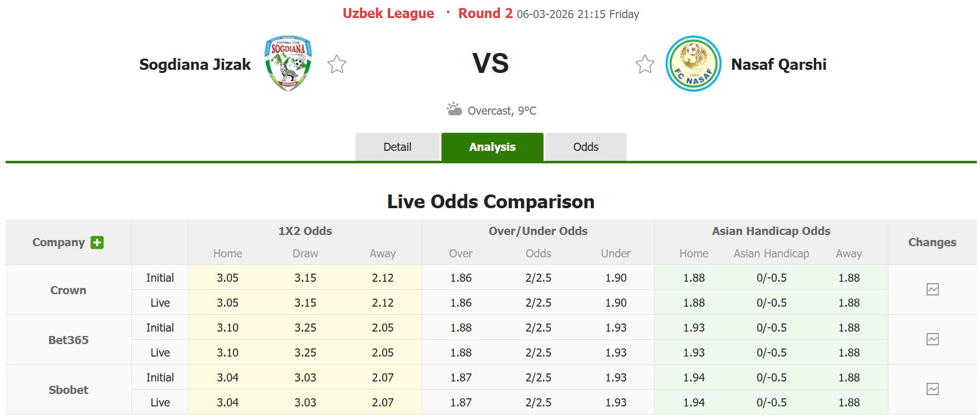
Task: Switch to the Detail tab
Action: click(397, 146)
